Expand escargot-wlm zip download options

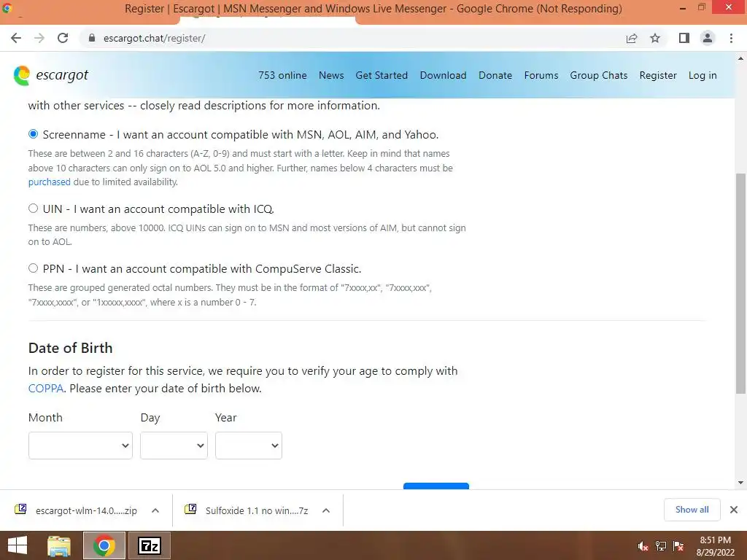pyautogui.click(x=155, y=510)
